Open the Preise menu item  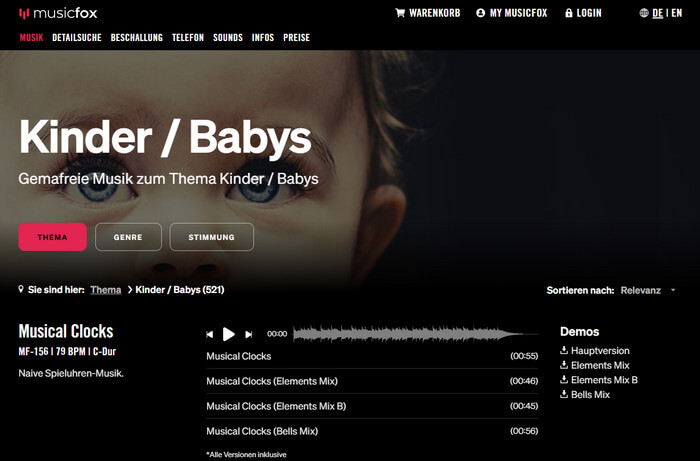point(296,37)
